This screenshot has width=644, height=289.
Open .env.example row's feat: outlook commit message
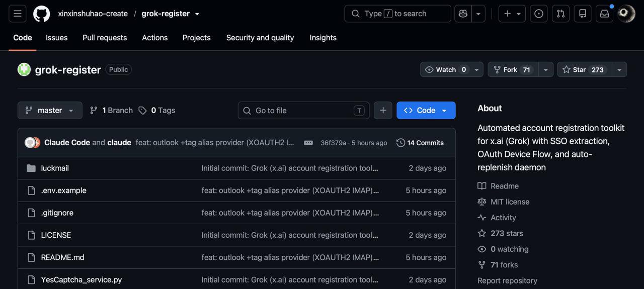290,190
